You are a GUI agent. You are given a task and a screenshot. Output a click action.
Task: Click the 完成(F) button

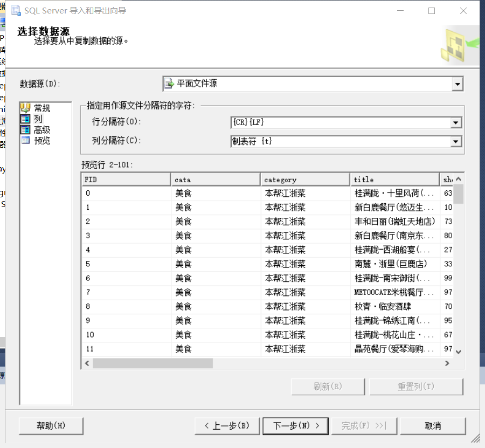pyautogui.click(x=364, y=426)
